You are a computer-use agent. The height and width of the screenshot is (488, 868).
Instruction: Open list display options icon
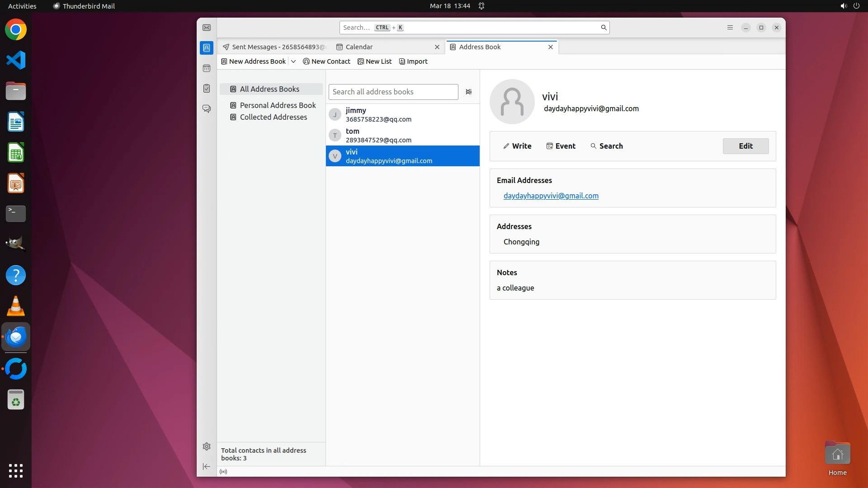click(469, 92)
